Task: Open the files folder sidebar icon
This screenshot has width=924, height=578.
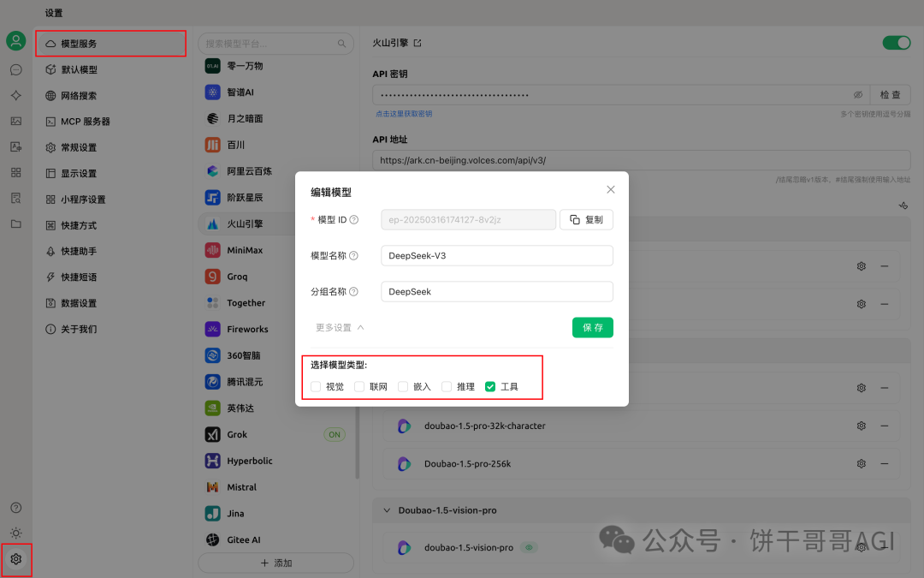Action: 16,224
